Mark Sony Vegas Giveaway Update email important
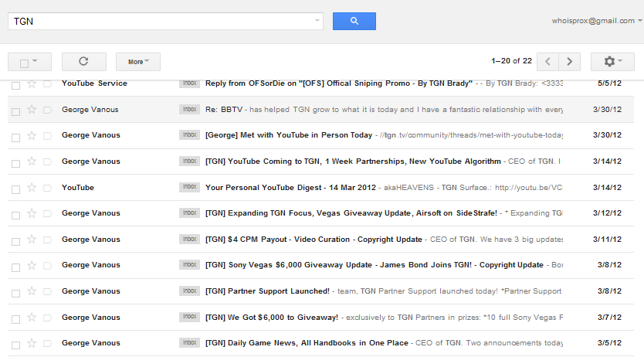Viewport: 644px width, 357px height. [x=47, y=265]
